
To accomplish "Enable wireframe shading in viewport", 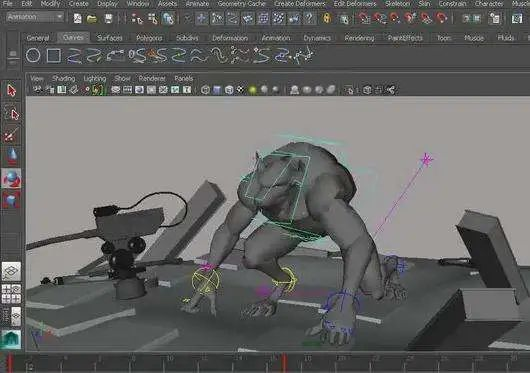I will coord(205,90).
